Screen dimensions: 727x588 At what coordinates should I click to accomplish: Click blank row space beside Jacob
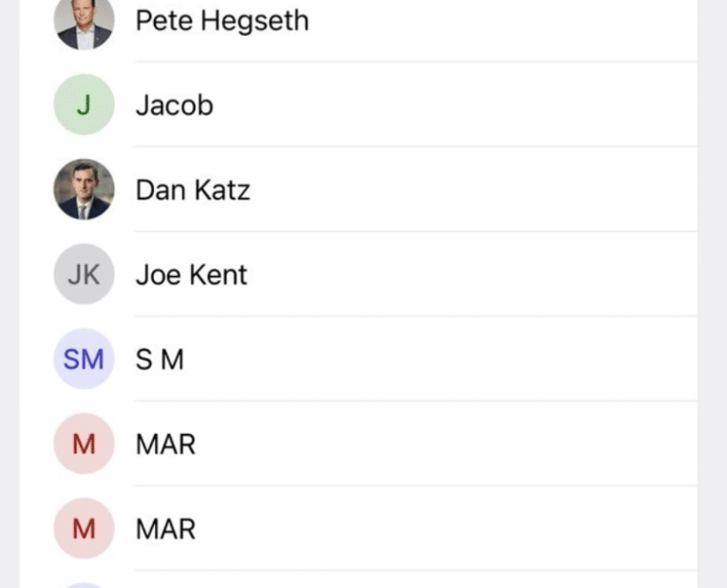[x=473, y=105]
